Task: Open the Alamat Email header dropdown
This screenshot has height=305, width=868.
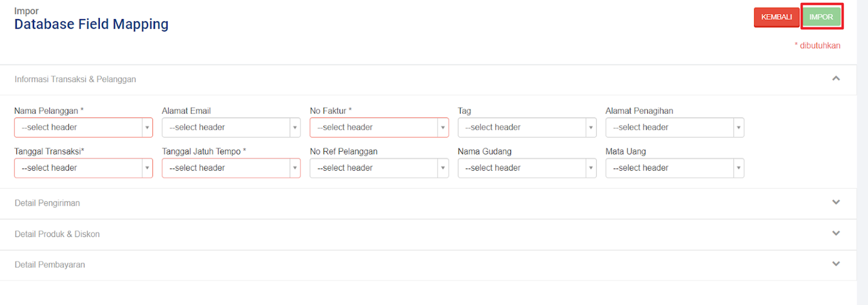Action: click(x=231, y=127)
